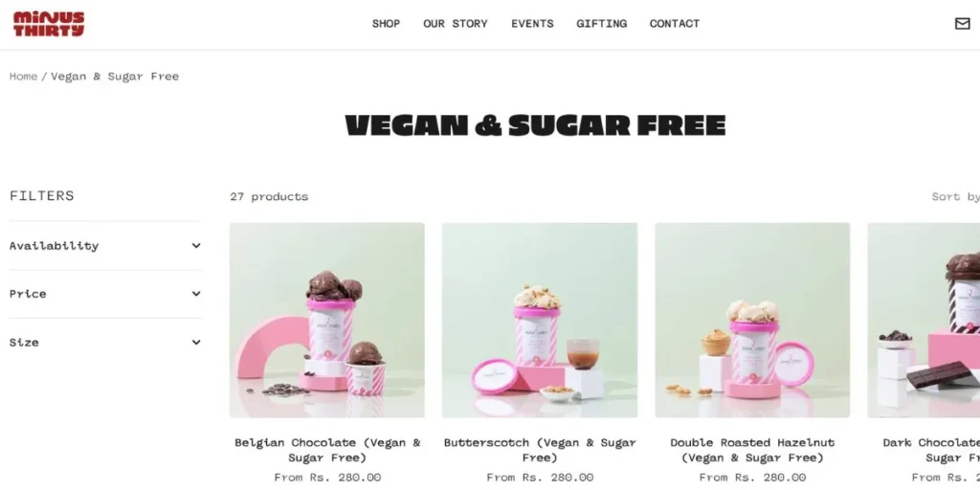Image resolution: width=980 pixels, height=490 pixels.
Task: Expand the Price filter chevron
Action: click(196, 294)
